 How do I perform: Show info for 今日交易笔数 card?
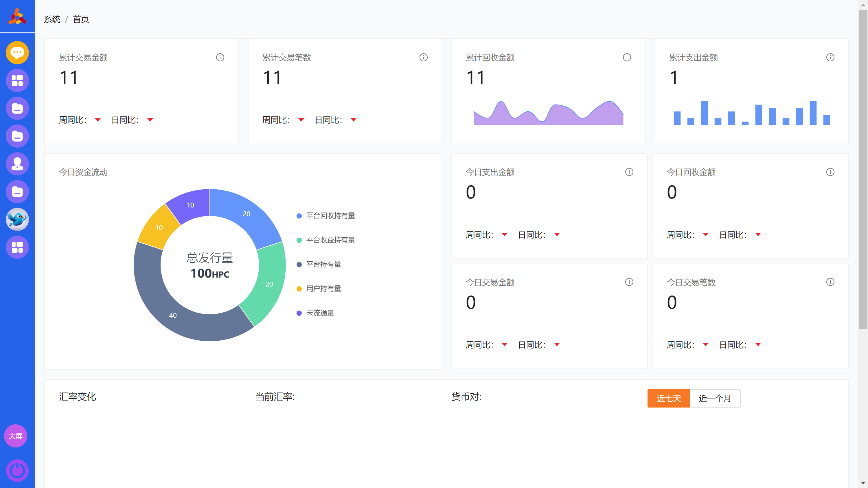(x=830, y=282)
